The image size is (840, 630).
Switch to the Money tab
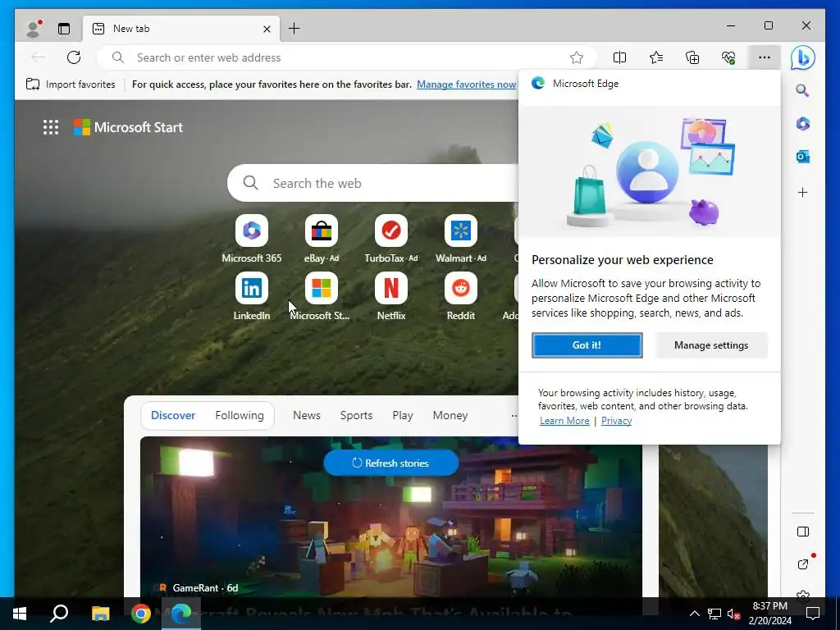[450, 415]
